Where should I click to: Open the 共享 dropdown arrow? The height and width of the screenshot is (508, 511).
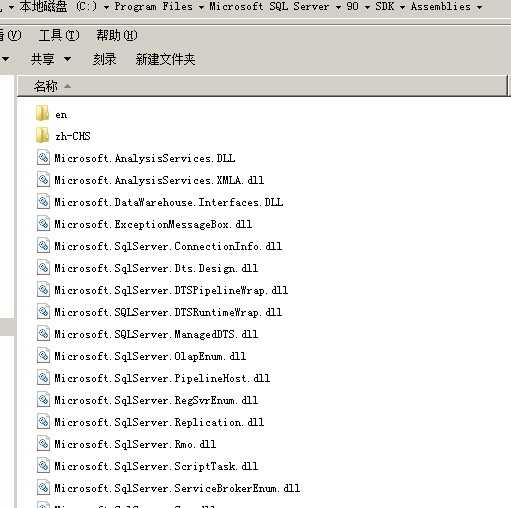point(67,59)
